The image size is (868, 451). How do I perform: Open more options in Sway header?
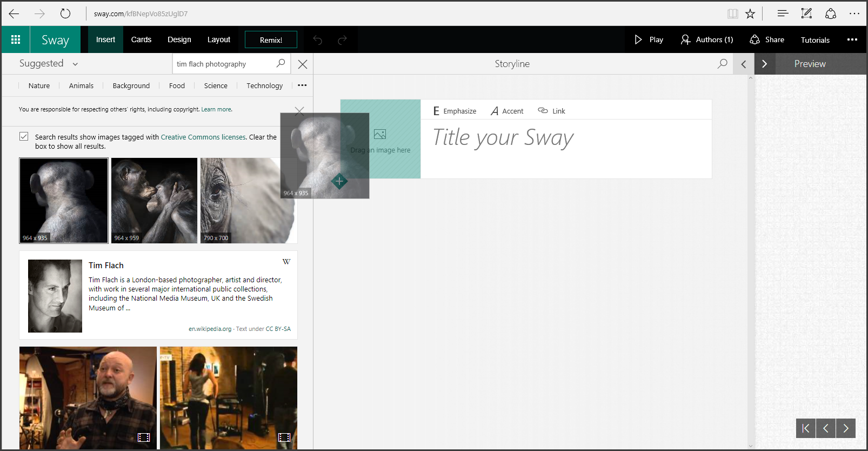(852, 39)
